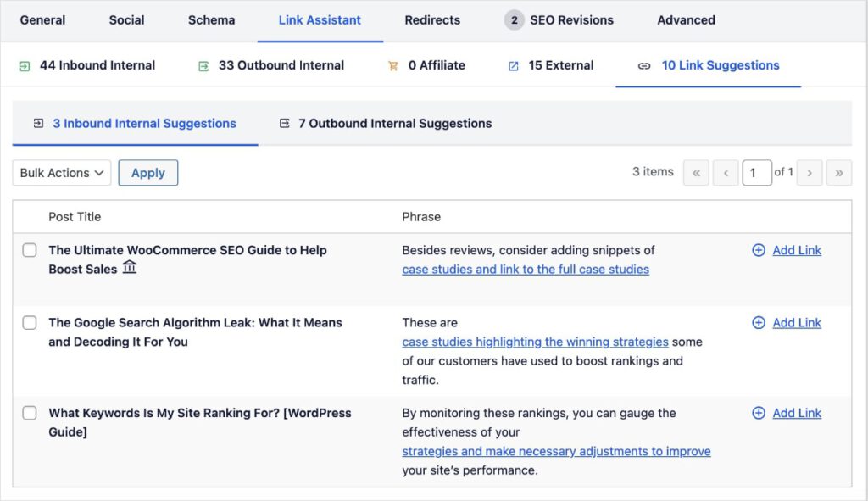Screen dimensions: 868x501
Task: Switch to the Redirects tab
Action: pos(432,19)
